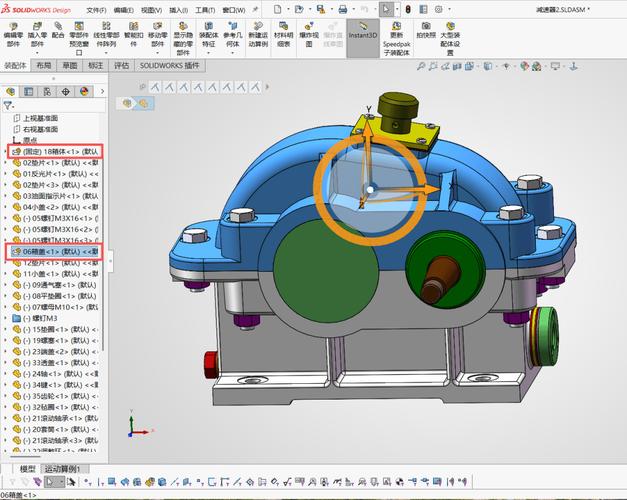The height and width of the screenshot is (500, 627).
Task: Click Move Component (移动零部件) tool
Action: click(158, 34)
